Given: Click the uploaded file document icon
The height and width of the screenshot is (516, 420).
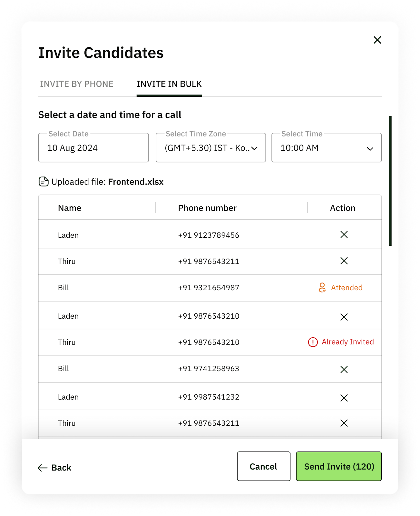Looking at the screenshot, I should (x=44, y=182).
